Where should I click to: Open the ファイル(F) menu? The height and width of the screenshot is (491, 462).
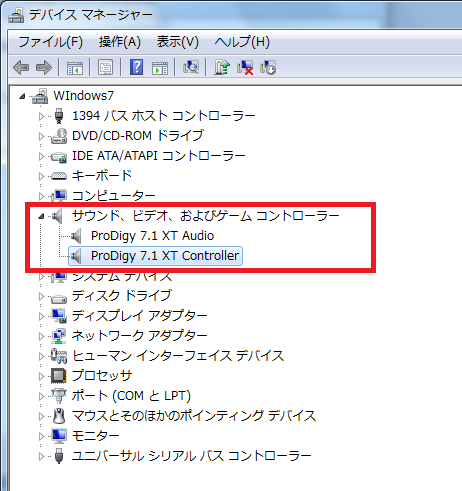point(50,42)
